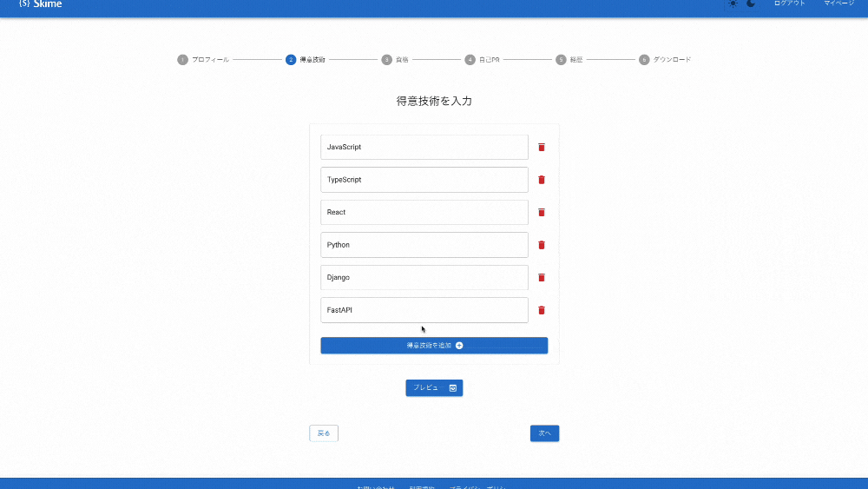Click the 次へ button
The height and width of the screenshot is (489, 868).
(x=545, y=433)
